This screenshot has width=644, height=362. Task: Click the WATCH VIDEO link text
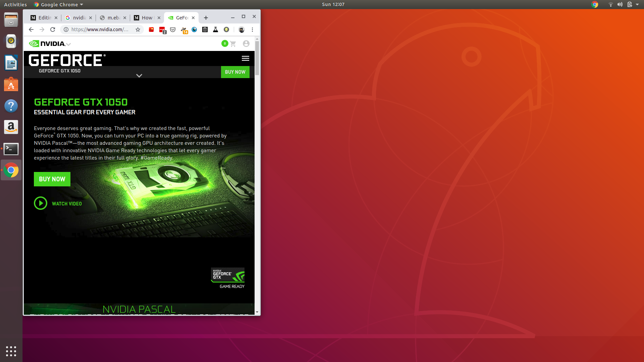coord(67,204)
